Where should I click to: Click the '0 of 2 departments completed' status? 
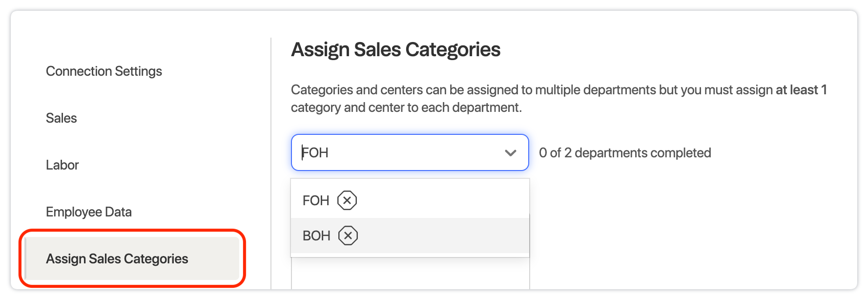(625, 153)
